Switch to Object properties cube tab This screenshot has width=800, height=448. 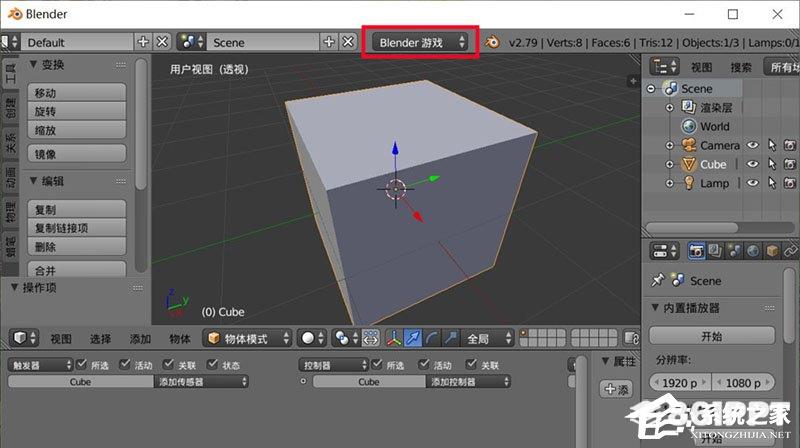772,251
